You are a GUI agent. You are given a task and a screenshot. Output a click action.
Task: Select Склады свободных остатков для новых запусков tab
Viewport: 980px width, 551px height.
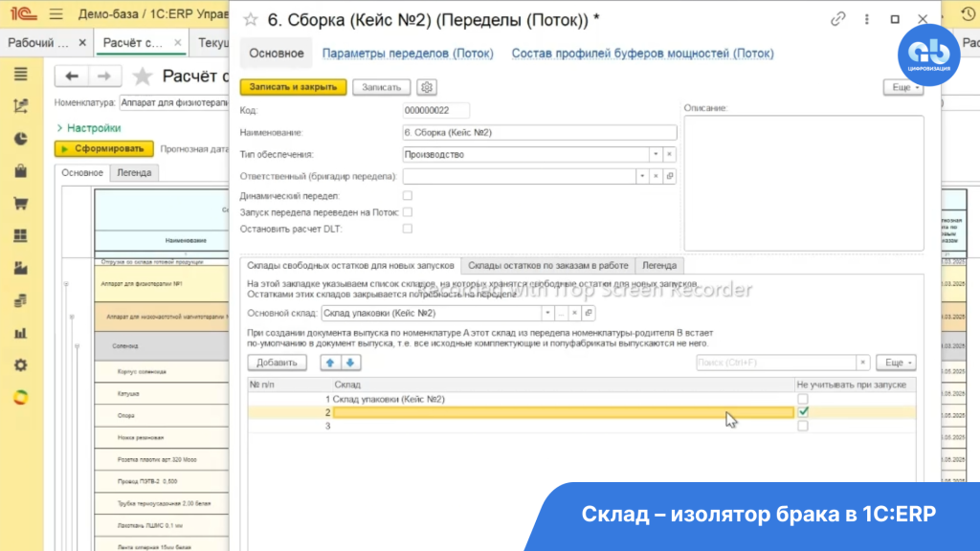tap(350, 266)
